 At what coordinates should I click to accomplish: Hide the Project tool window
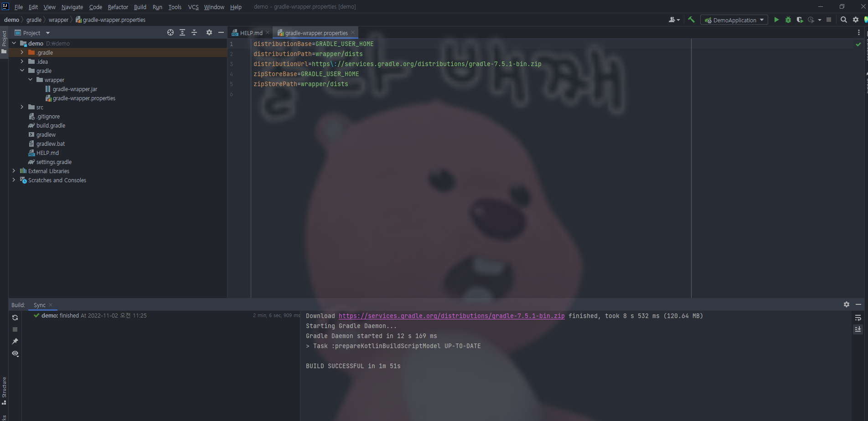click(x=221, y=32)
